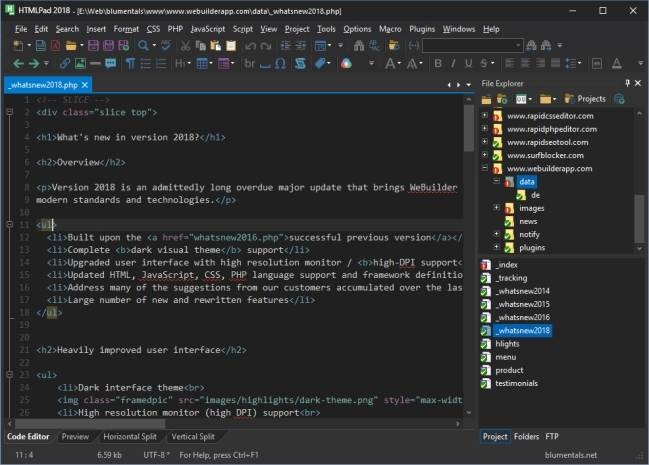The height and width of the screenshot is (465, 649).
Task: Switch to Horizontal Split view
Action: pos(130,437)
